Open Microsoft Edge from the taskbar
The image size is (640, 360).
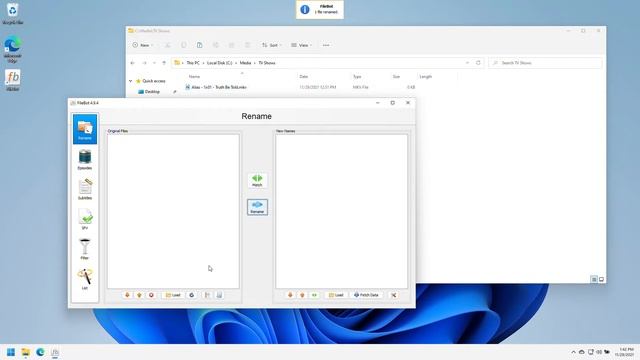click(x=40, y=352)
